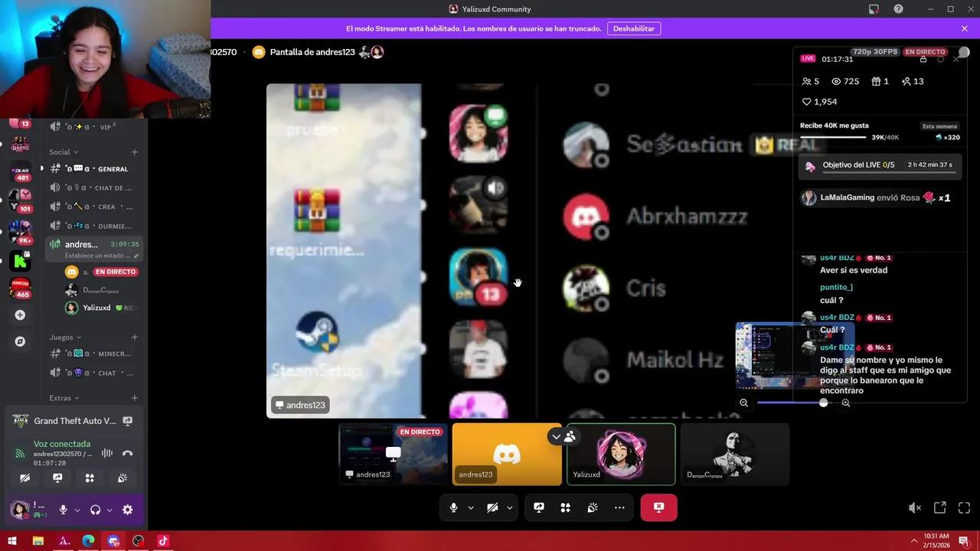Open output device arrow in user panel

(109, 510)
